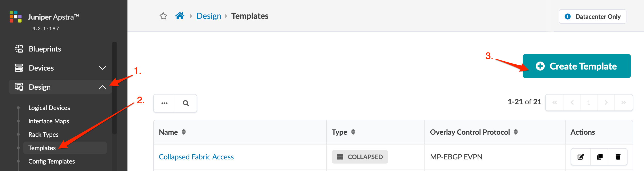Open the three-dots options button
Viewport: 644px width, 171px height.
click(164, 103)
